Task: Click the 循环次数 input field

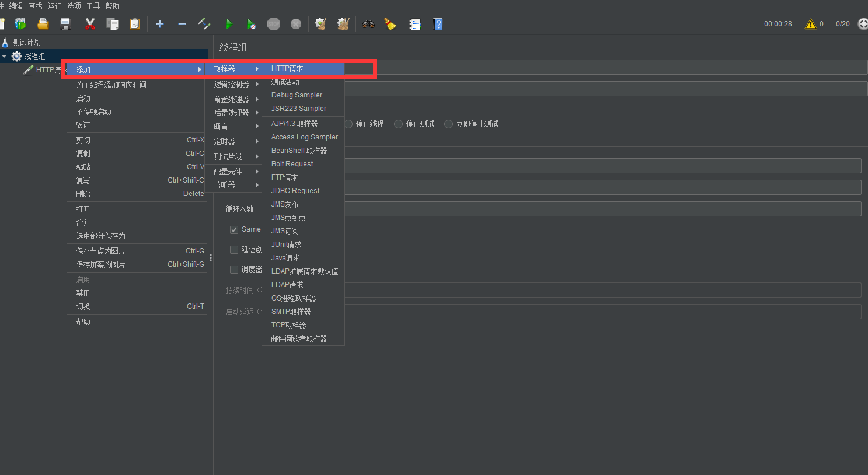Action: click(602, 209)
